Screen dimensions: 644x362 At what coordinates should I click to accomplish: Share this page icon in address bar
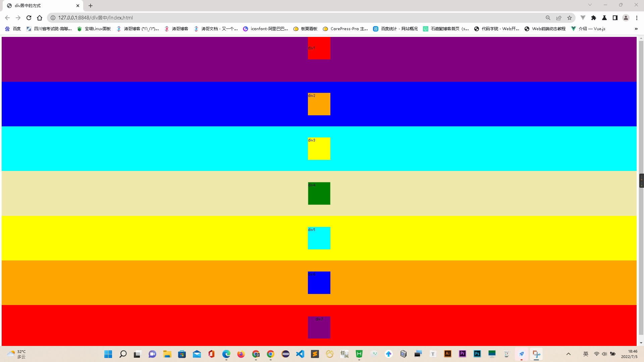click(559, 18)
